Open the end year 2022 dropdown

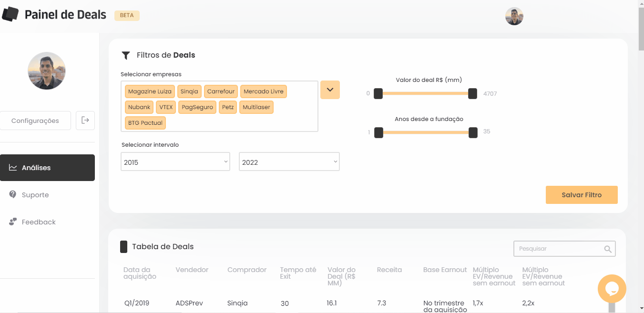pos(289,162)
